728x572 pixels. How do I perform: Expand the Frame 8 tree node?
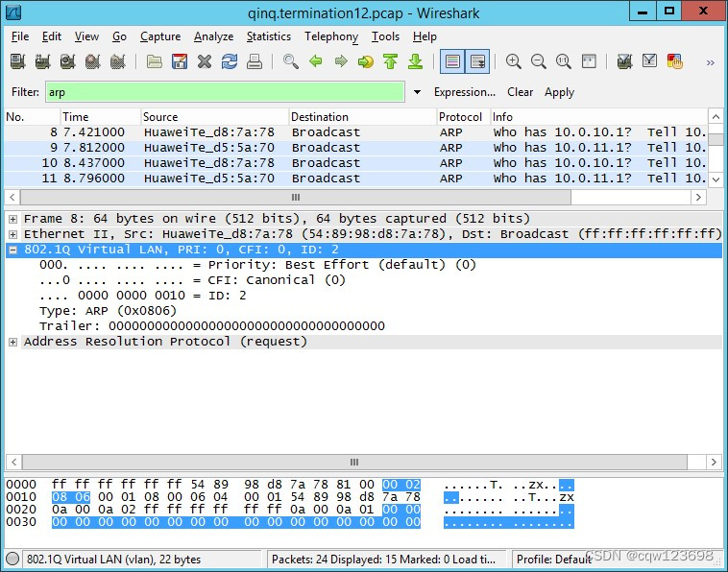(13, 219)
